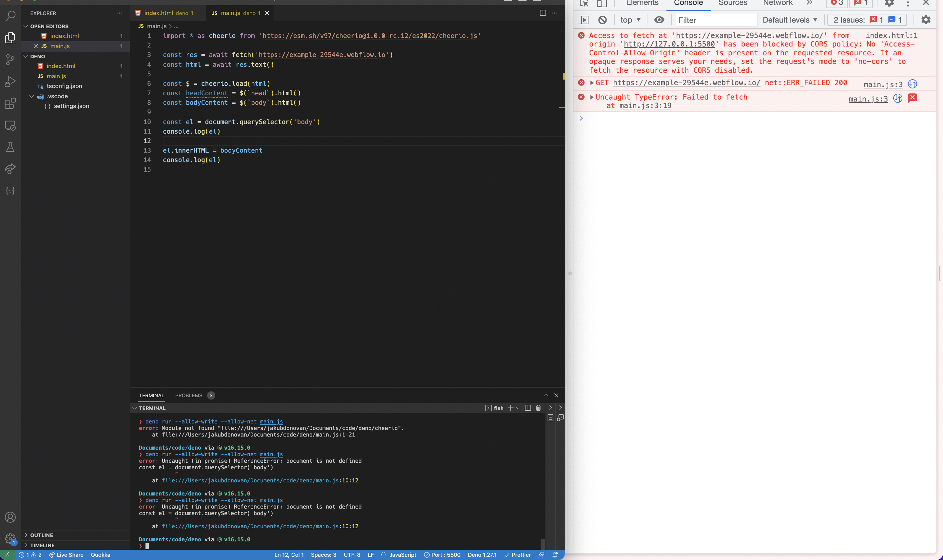Expand the Uncaught TypeError entry
Image resolution: width=943 pixels, height=560 pixels.
(591, 97)
